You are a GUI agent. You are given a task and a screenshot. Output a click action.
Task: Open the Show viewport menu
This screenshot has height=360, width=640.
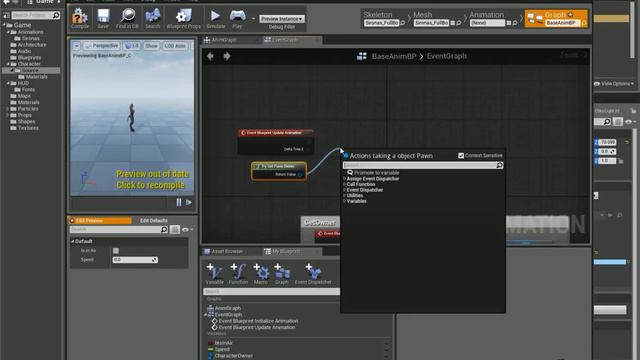point(151,46)
